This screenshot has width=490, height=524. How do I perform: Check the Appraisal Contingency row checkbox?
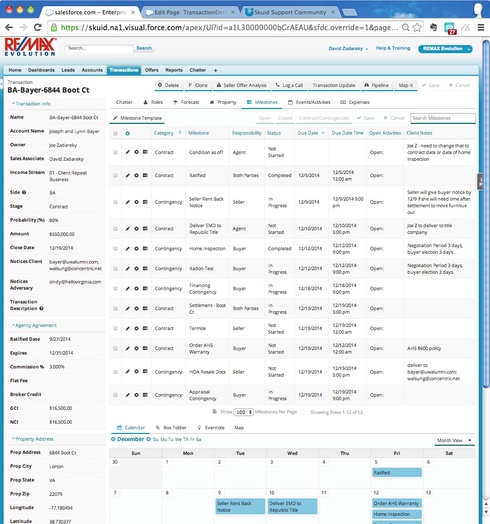pos(116,395)
